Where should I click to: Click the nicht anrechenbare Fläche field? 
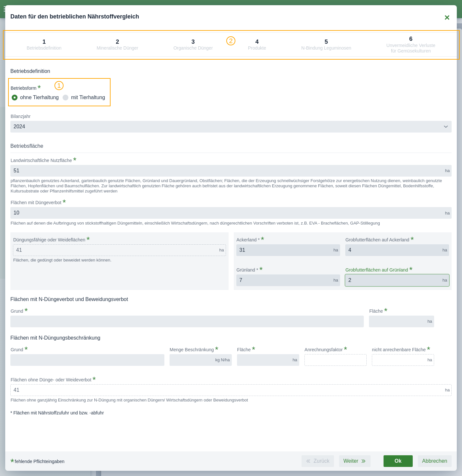[x=403, y=360]
